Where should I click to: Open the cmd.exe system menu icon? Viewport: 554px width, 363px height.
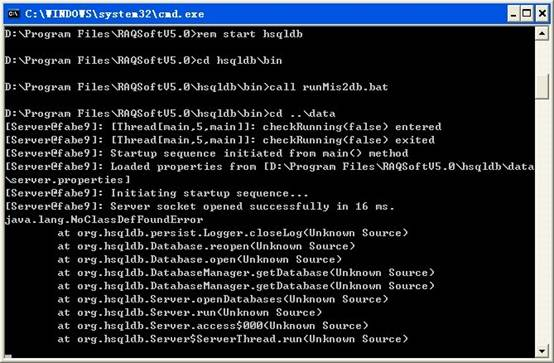13,14
